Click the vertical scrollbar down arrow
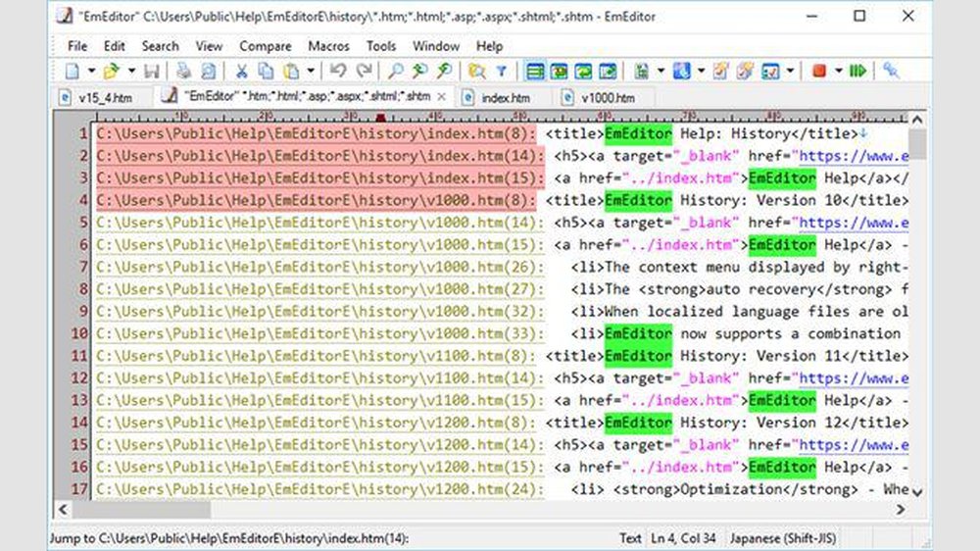 pyautogui.click(x=917, y=492)
